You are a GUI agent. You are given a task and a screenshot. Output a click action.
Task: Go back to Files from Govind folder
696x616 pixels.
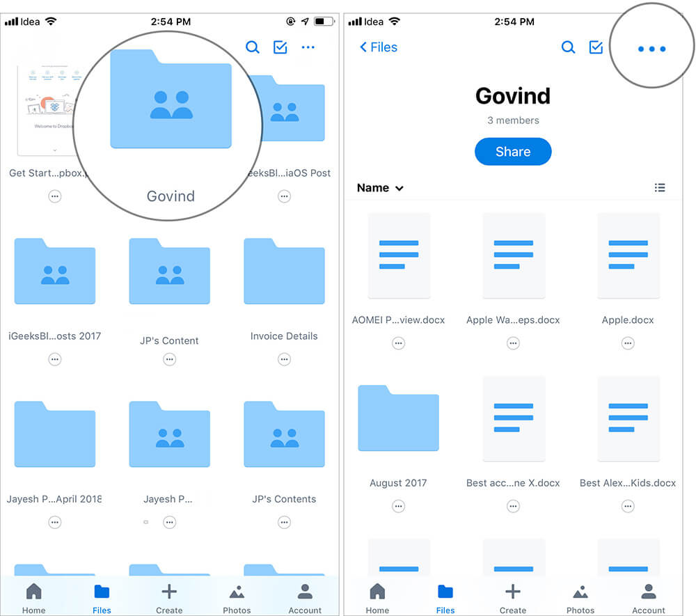coord(378,47)
